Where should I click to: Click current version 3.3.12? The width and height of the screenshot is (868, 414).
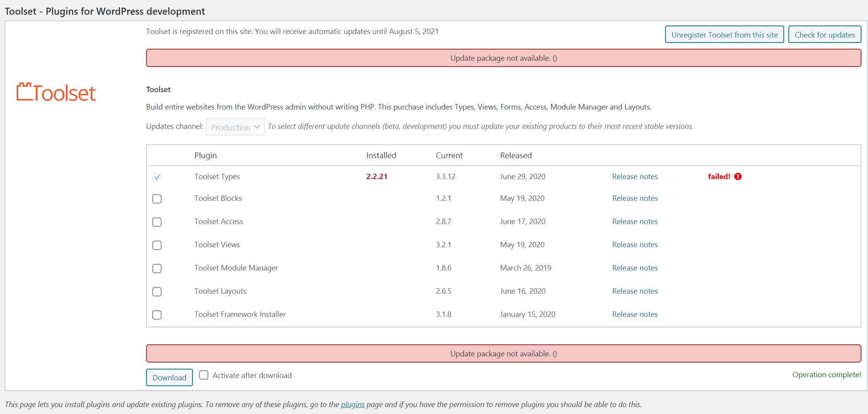point(446,176)
